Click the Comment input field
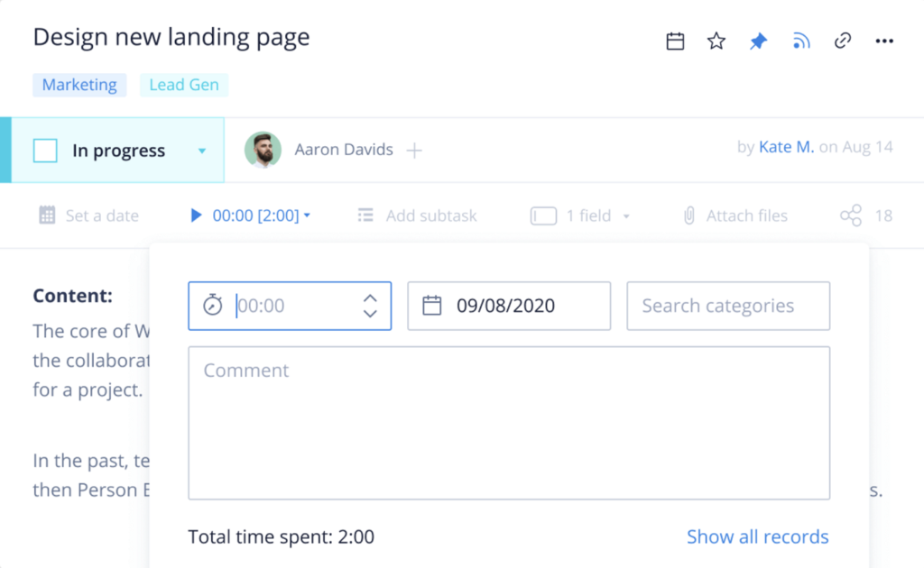The height and width of the screenshot is (568, 924). point(508,422)
